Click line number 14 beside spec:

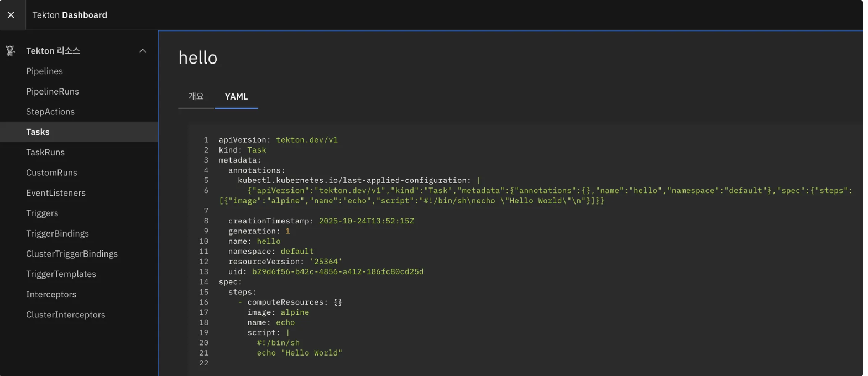[x=204, y=282]
